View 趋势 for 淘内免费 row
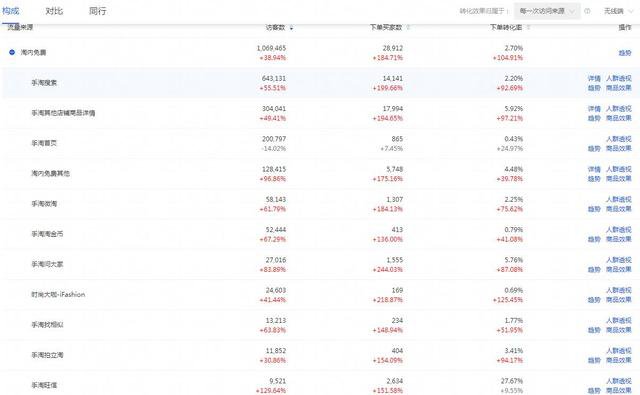This screenshot has height=395, width=640. click(x=624, y=53)
